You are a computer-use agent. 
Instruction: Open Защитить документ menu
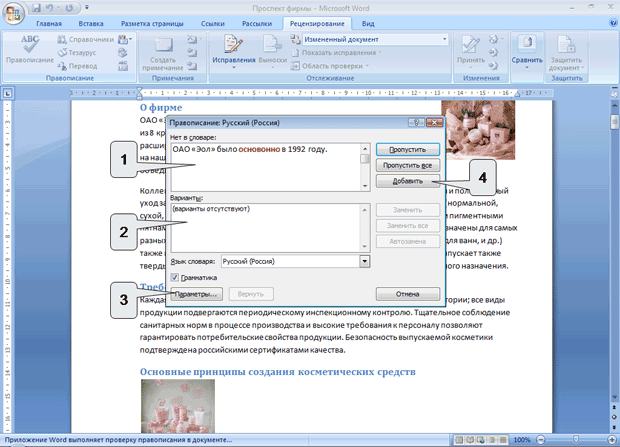[566, 53]
